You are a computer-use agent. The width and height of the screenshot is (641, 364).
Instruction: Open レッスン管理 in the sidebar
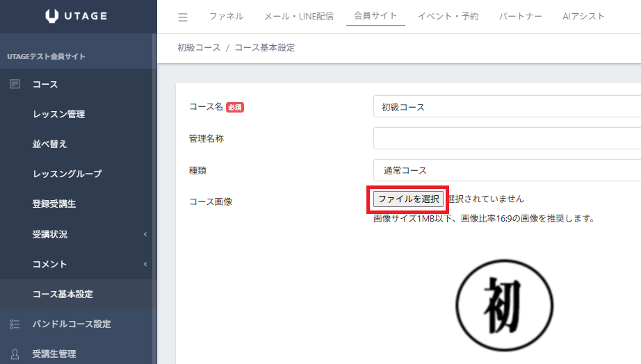(58, 114)
